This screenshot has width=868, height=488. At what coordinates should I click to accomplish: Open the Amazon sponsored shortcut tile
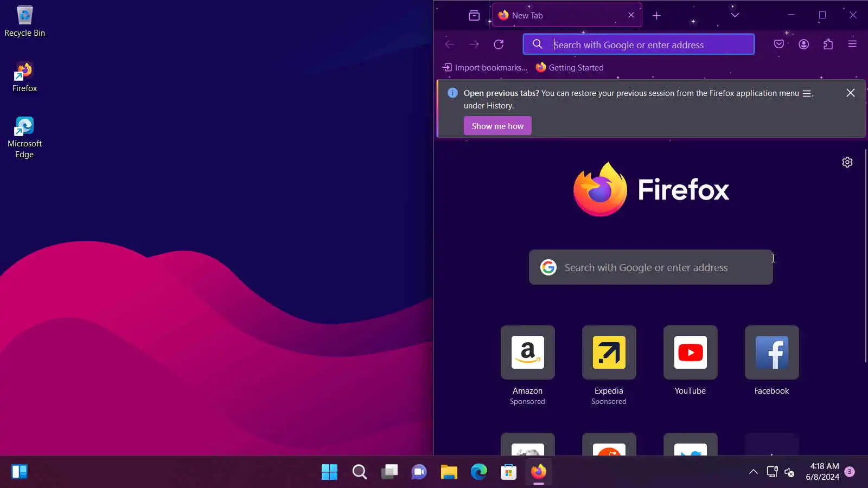coord(528,352)
